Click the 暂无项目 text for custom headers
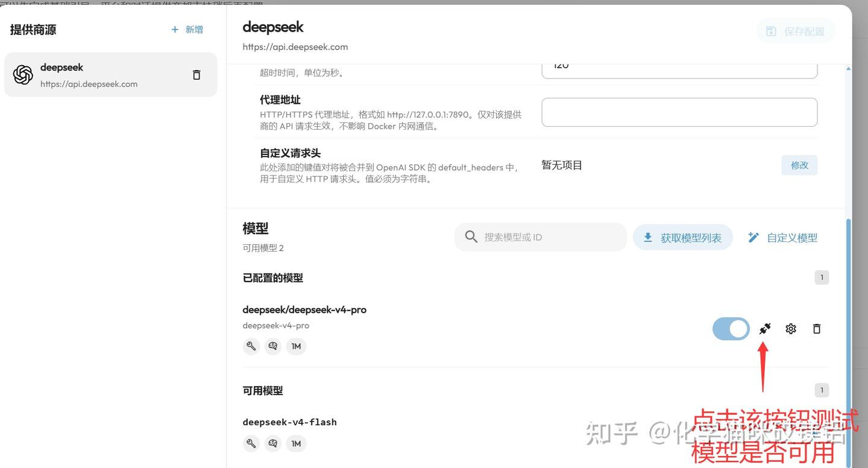 562,165
